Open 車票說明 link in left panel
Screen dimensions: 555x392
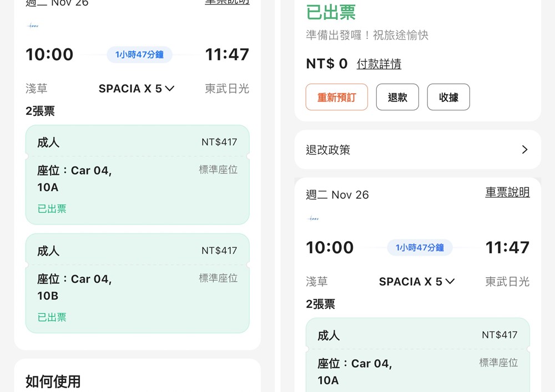(x=227, y=2)
